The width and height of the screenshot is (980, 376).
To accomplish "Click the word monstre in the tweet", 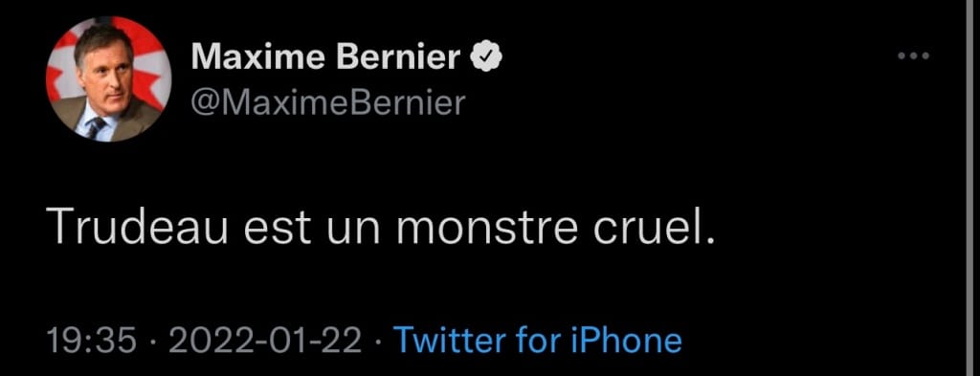I will [486, 226].
